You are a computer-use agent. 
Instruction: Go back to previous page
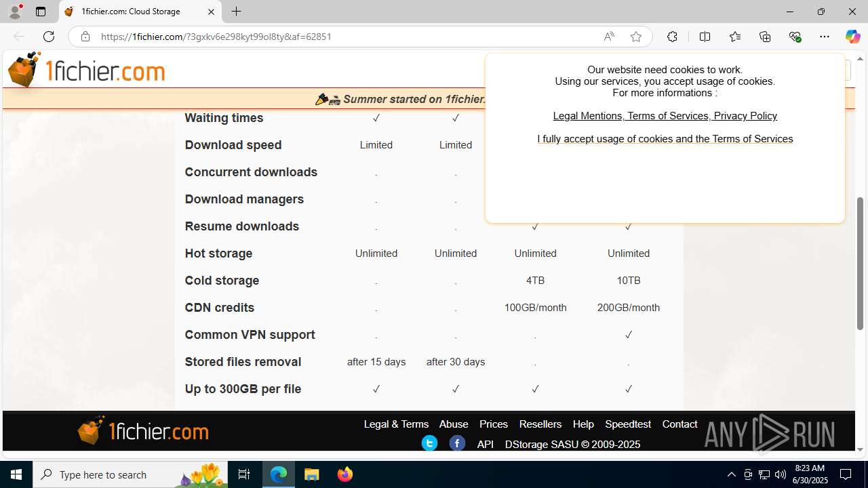click(x=19, y=37)
